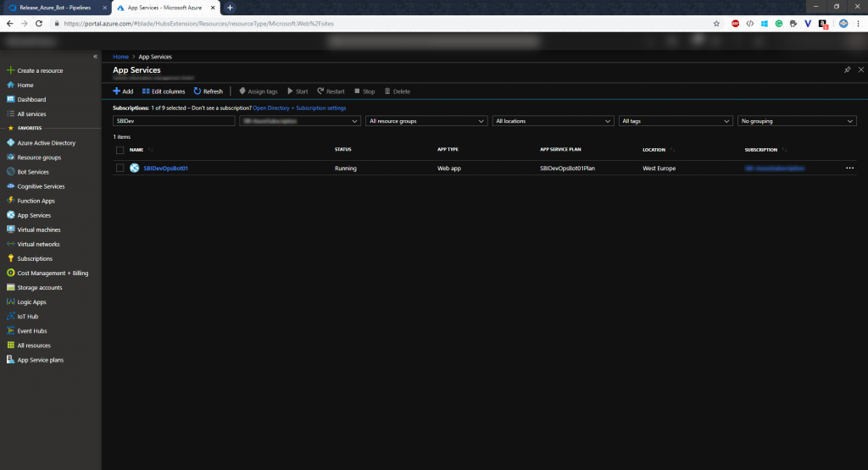Open the blurred subscription link in row
The image size is (868, 470).
775,168
